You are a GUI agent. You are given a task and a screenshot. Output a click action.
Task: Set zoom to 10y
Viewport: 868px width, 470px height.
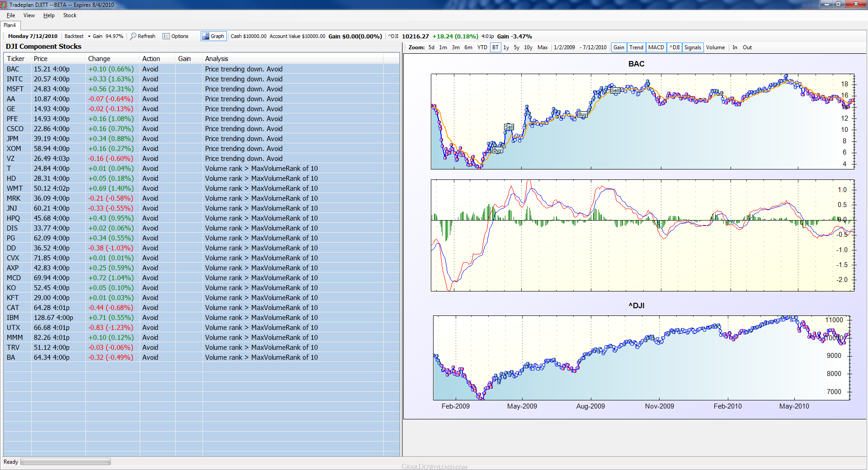(528, 47)
